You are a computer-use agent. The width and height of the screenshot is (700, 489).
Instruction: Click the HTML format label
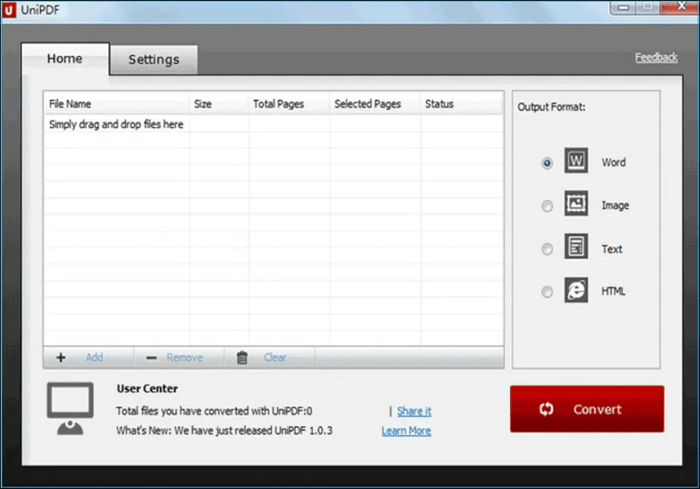pyautogui.click(x=613, y=291)
